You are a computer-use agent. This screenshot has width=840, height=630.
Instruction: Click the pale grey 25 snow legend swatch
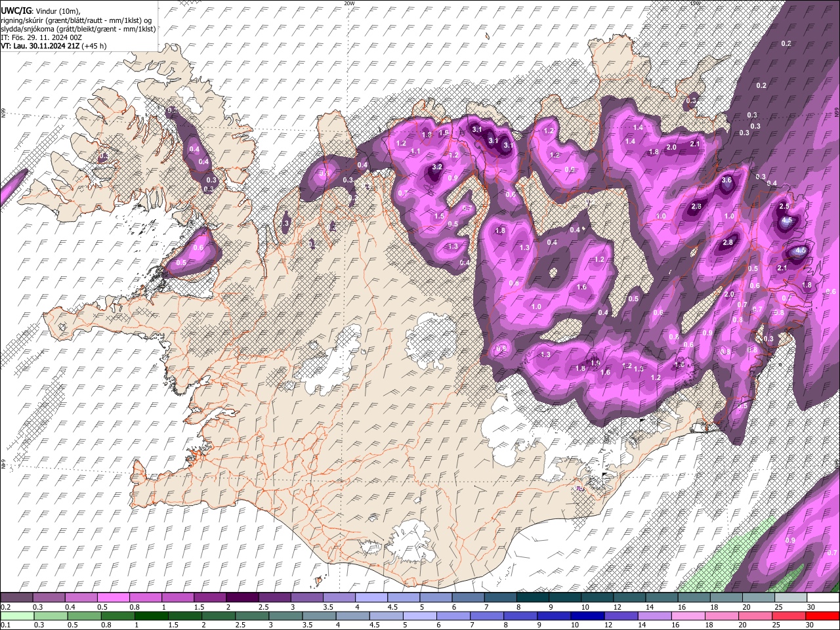pyautogui.click(x=790, y=598)
